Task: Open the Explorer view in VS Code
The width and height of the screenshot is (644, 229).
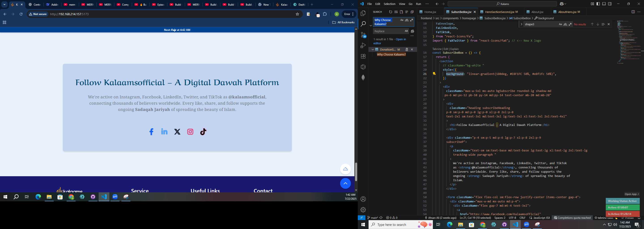Action: tap(363, 13)
